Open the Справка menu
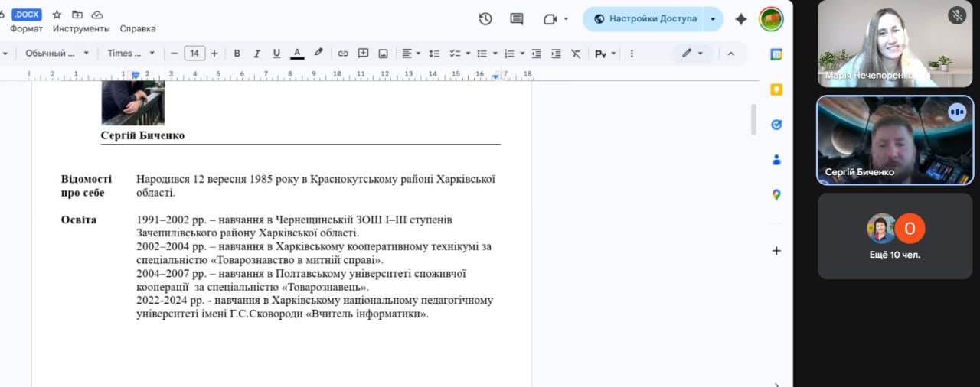The width and height of the screenshot is (980, 387). 138,29
